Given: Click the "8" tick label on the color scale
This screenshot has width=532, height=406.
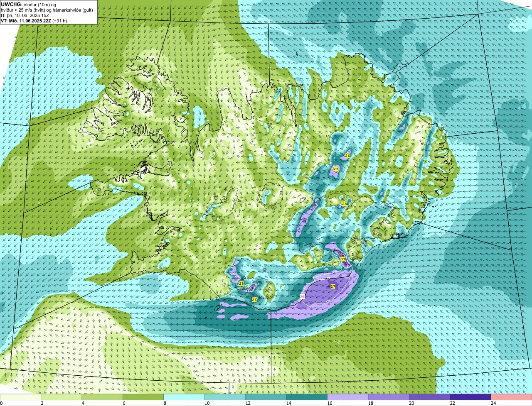Looking at the screenshot, I should 164,403.
